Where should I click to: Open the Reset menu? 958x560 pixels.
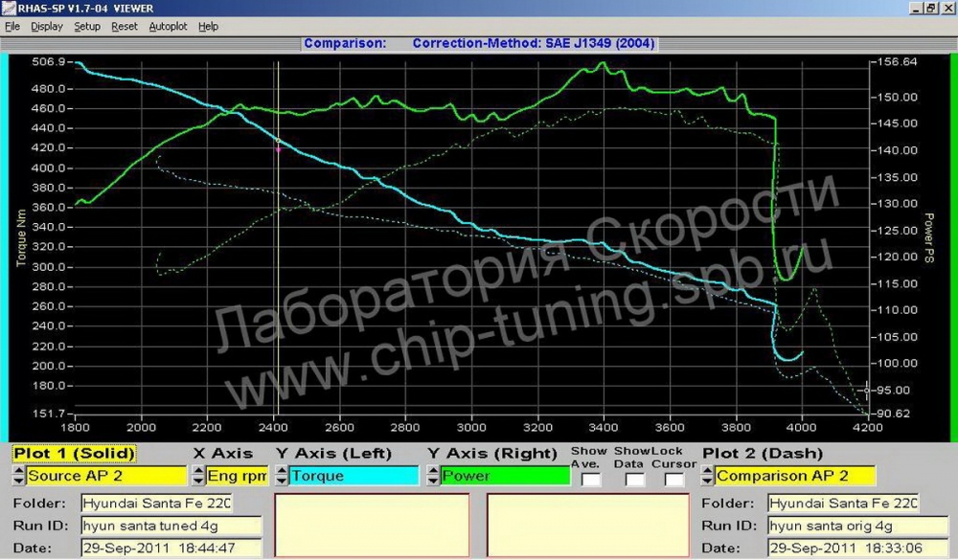click(x=124, y=26)
